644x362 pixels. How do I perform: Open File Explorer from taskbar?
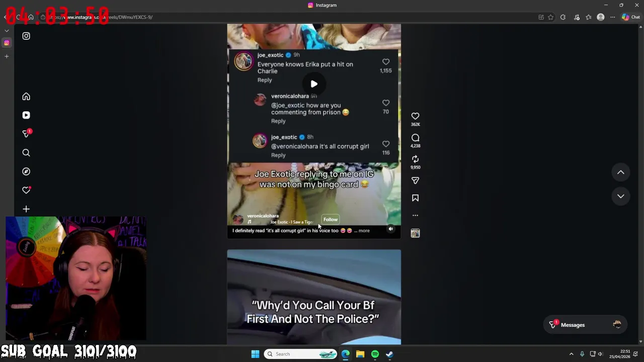point(360,354)
